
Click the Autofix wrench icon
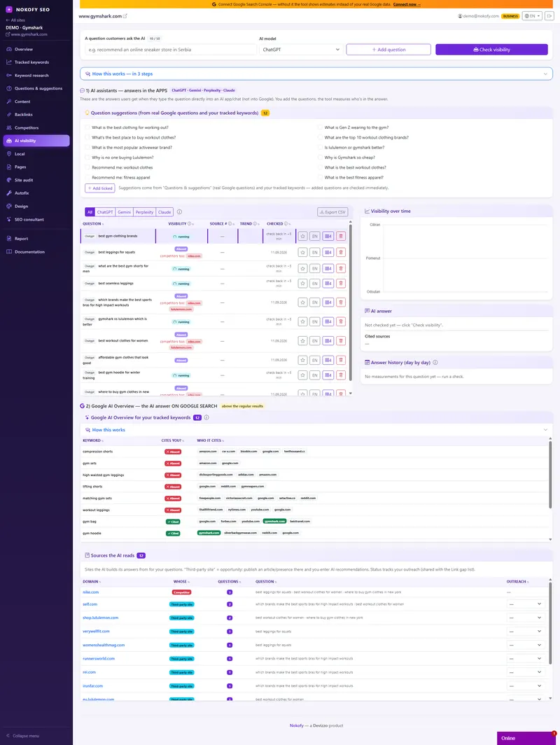pos(9,193)
